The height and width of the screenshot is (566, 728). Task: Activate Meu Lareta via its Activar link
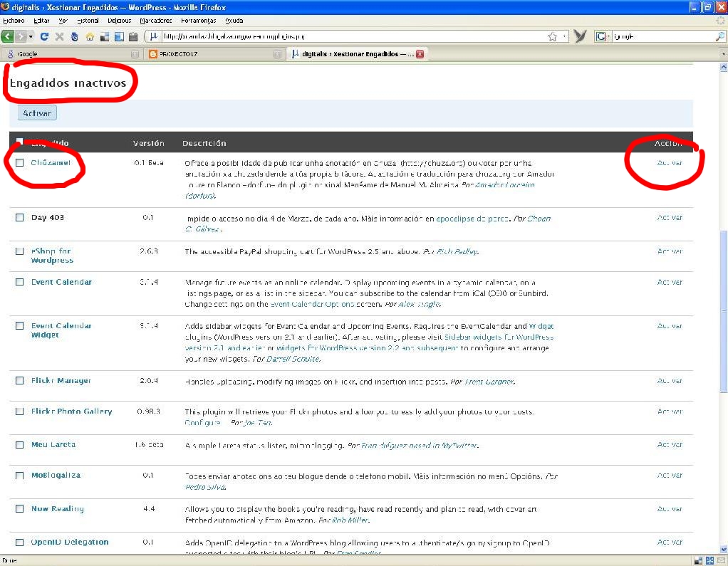coord(670,444)
